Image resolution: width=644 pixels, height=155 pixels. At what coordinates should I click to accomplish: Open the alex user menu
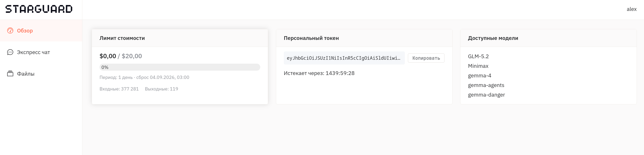tap(632, 9)
